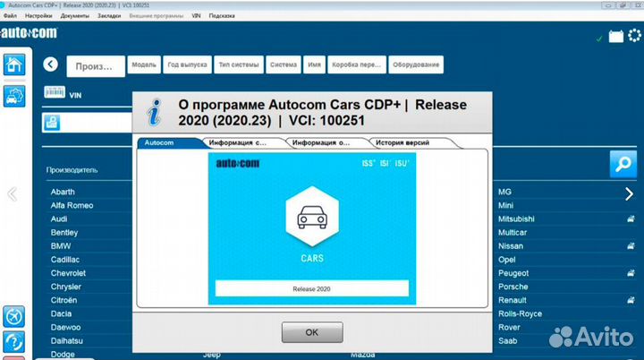This screenshot has height=360, width=644.
Task: Click the VIN barcode icon
Action: pyautogui.click(x=55, y=91)
